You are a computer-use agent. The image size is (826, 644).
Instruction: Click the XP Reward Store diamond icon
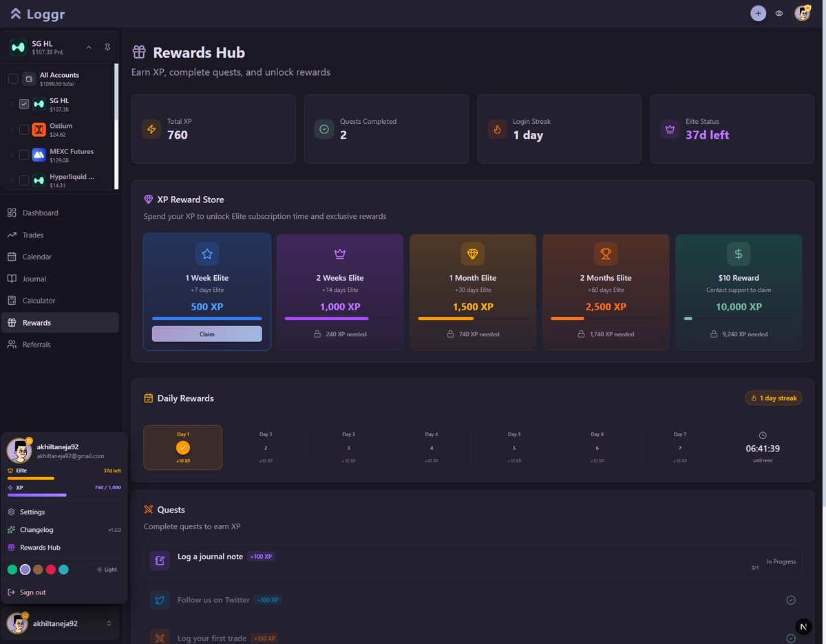tap(149, 200)
